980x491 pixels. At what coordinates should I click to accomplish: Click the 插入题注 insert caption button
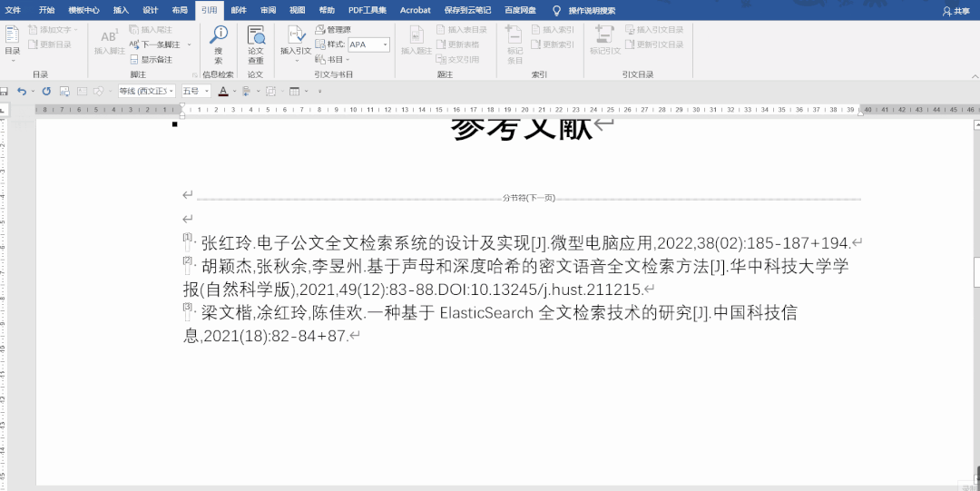point(416,42)
